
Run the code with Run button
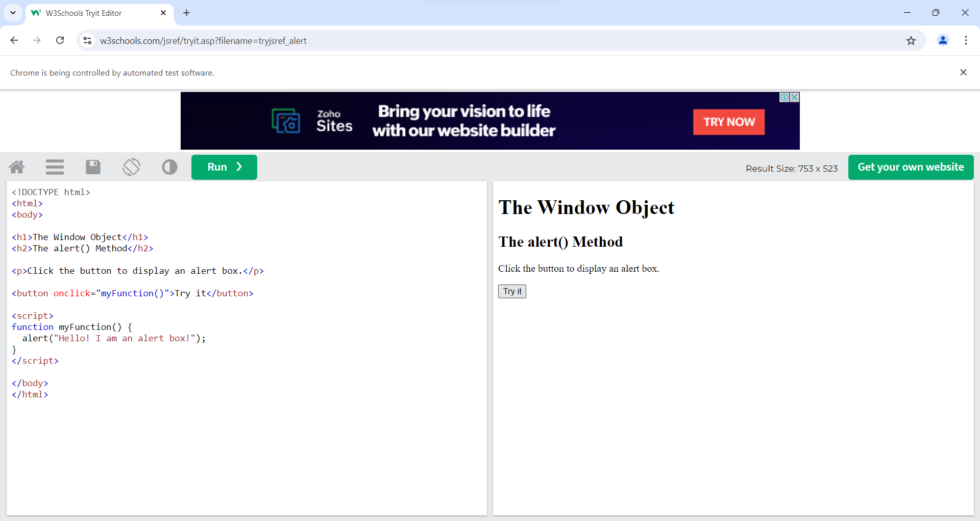(x=224, y=167)
